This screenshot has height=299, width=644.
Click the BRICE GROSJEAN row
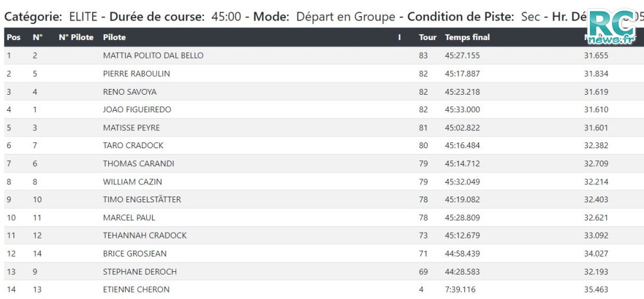point(322,254)
